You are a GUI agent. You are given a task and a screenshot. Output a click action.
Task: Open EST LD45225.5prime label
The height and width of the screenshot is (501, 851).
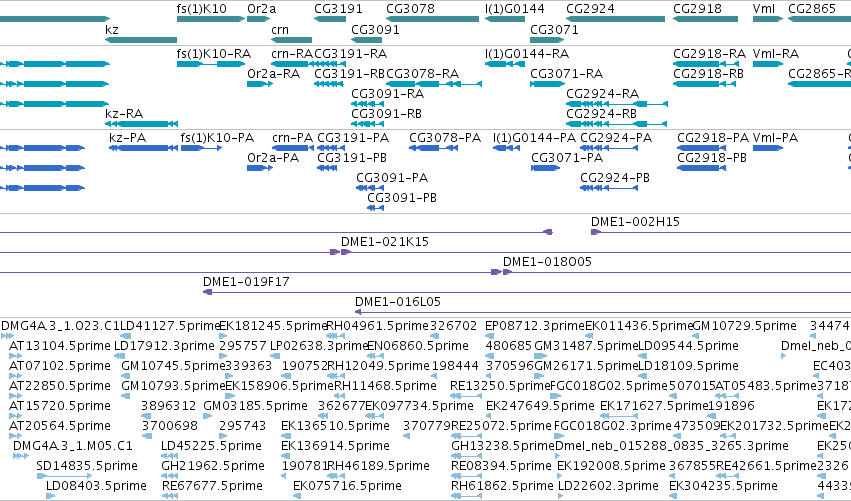(211, 446)
